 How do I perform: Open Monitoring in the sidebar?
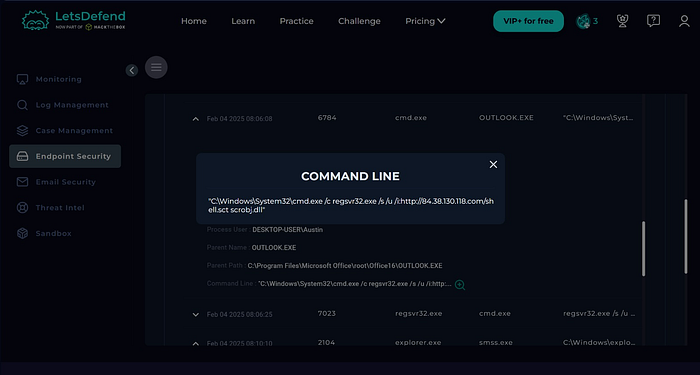coord(58,79)
